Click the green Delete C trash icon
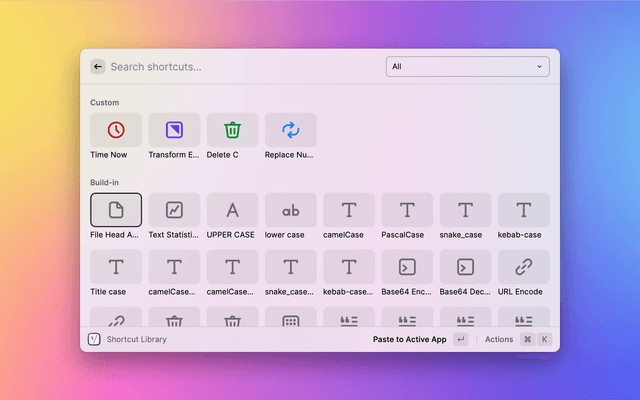 click(232, 130)
